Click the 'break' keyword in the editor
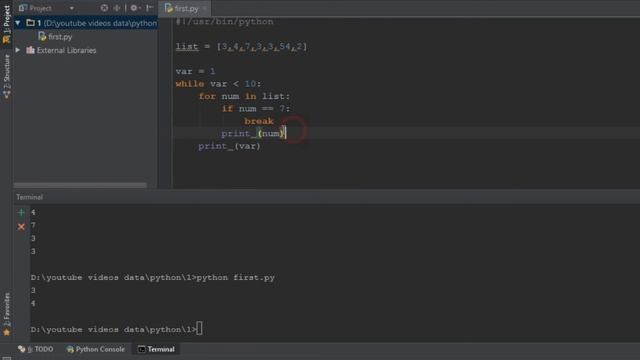 tap(259, 121)
